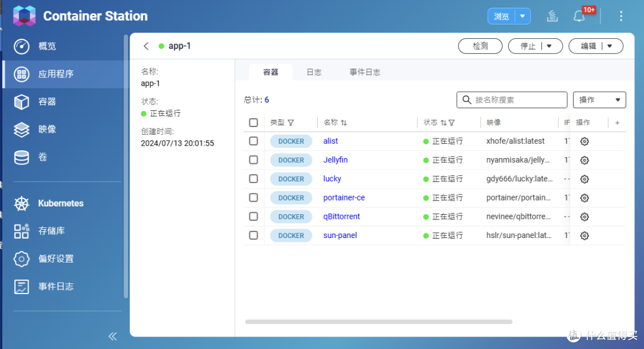Select the 应用程序 applications sidebar icon
Viewport: 644px width, 349px height.
21,74
